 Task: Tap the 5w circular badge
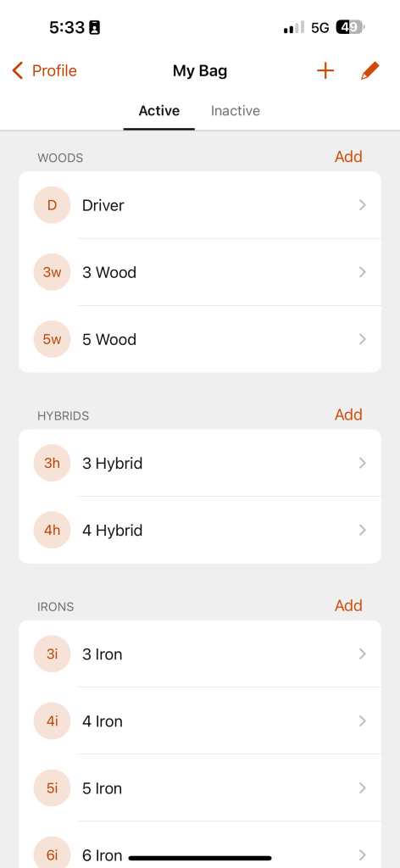52,339
